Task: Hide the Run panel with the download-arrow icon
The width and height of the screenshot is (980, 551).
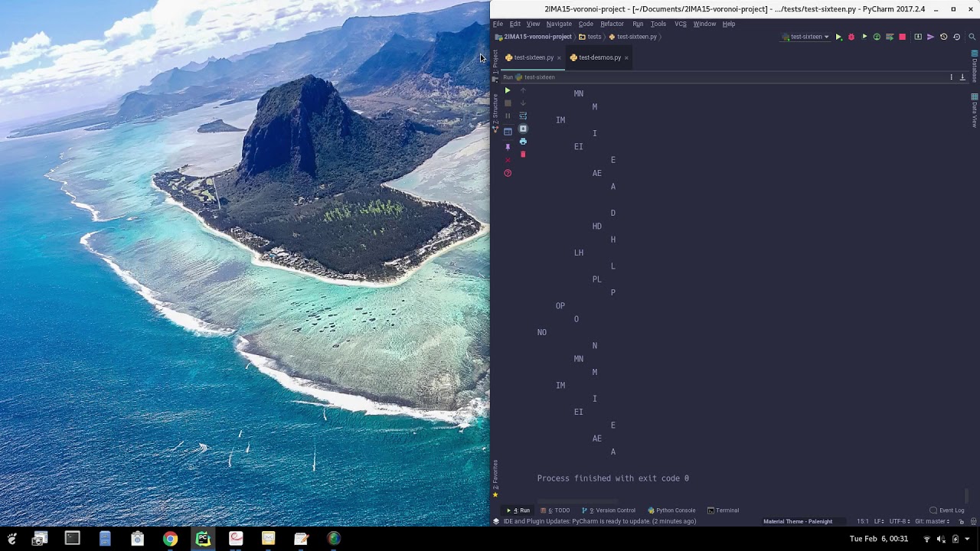Action: pyautogui.click(x=962, y=77)
